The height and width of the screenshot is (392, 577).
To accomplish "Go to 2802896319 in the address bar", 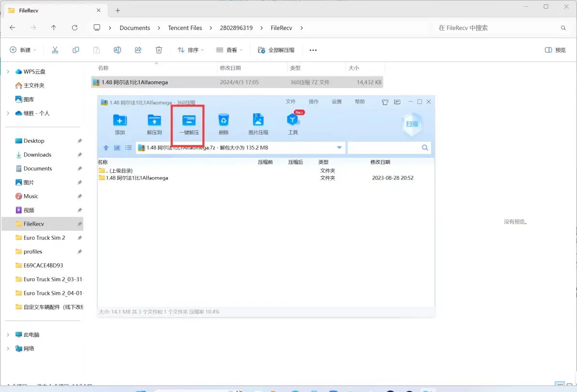I will (x=236, y=28).
